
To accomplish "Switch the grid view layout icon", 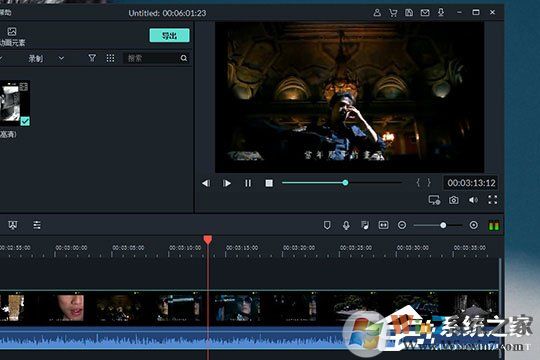I will pos(110,58).
